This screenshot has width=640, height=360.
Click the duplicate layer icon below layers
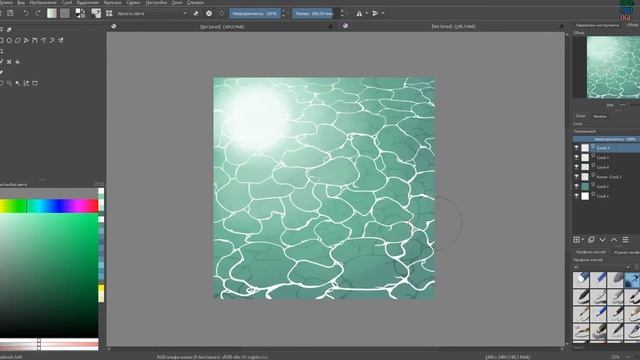click(x=591, y=240)
